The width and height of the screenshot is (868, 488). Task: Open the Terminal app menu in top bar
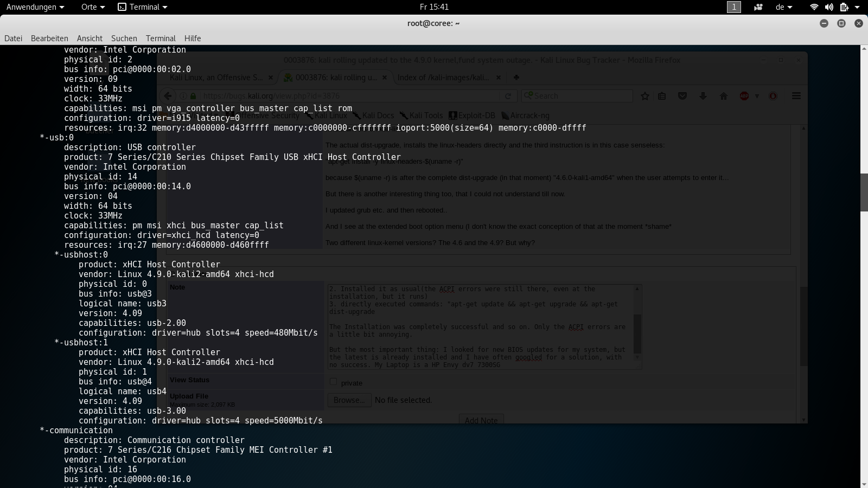(x=143, y=7)
